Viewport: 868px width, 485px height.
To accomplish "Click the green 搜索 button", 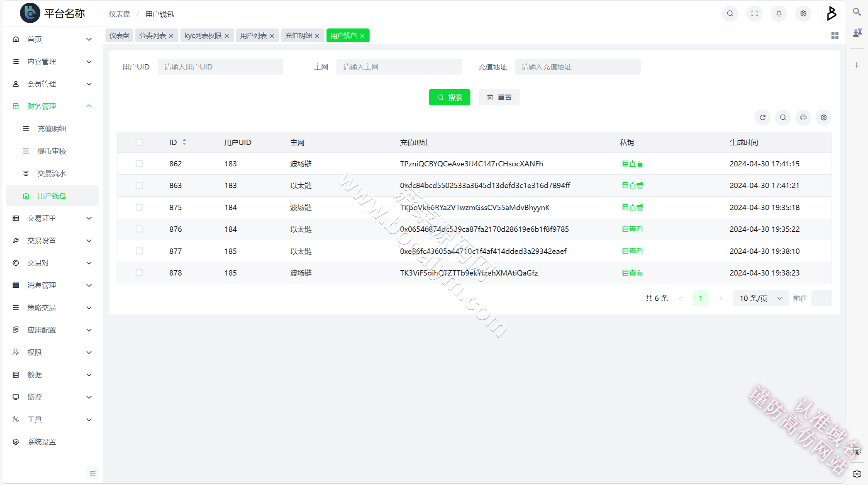I will [x=449, y=98].
